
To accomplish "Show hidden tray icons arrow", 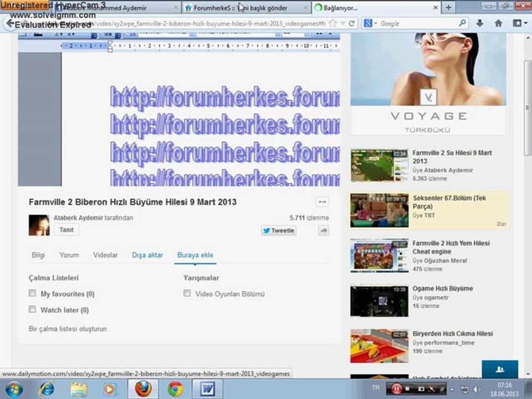I will click(x=452, y=389).
